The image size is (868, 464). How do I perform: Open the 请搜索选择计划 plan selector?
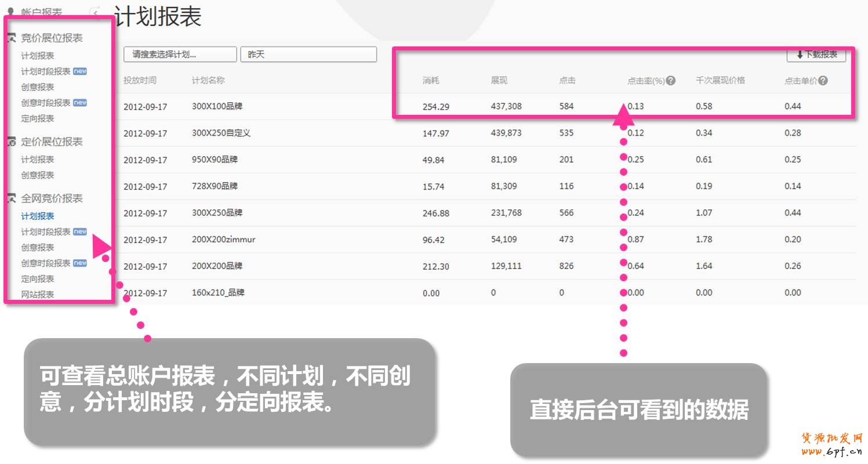180,55
